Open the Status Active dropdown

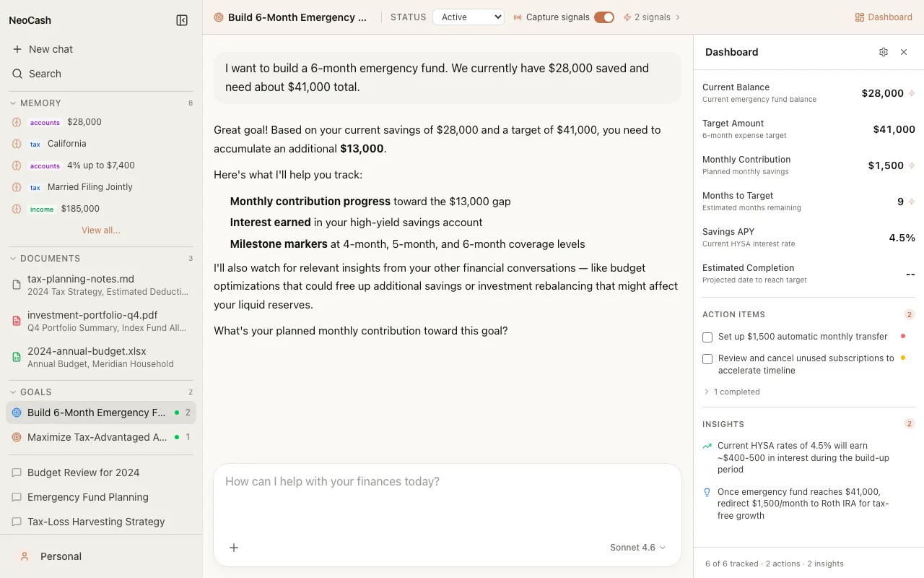[468, 17]
